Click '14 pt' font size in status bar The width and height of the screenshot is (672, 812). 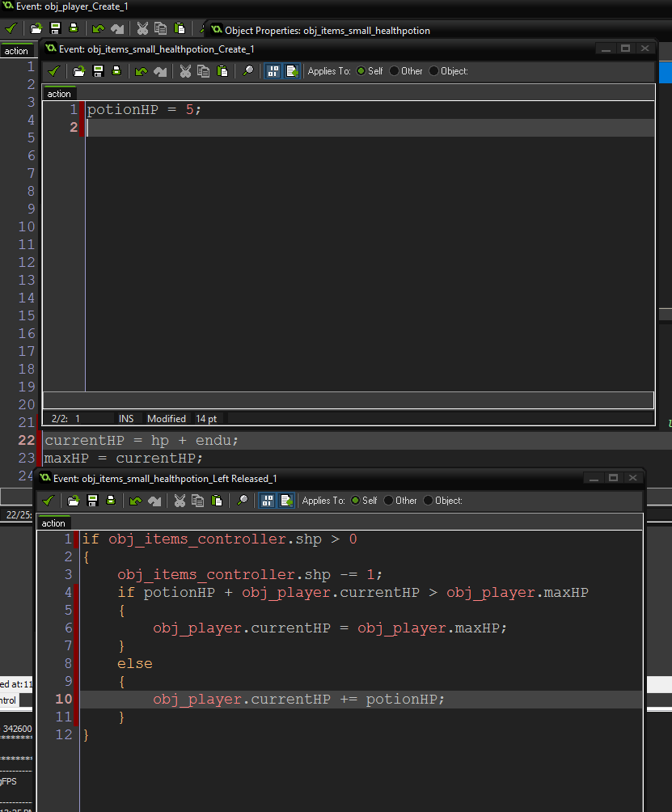point(206,418)
